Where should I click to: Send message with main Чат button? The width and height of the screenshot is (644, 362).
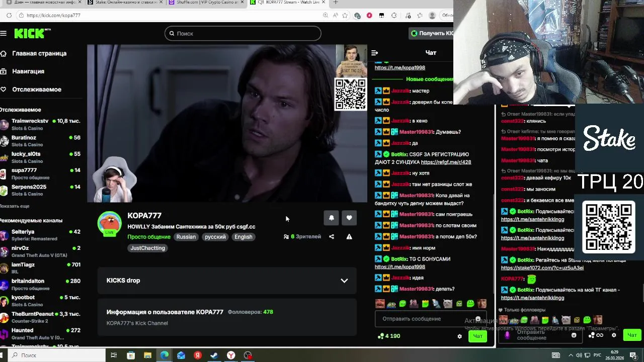(477, 336)
